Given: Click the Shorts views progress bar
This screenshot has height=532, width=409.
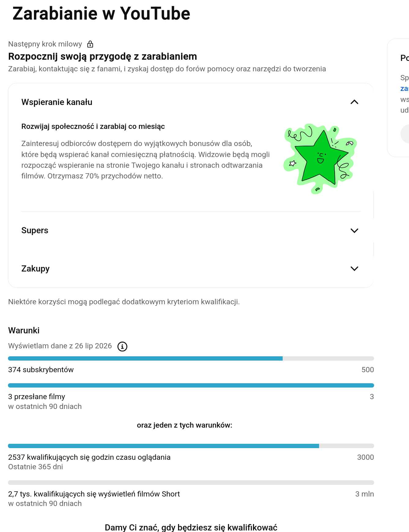Looking at the screenshot, I should [x=191, y=483].
